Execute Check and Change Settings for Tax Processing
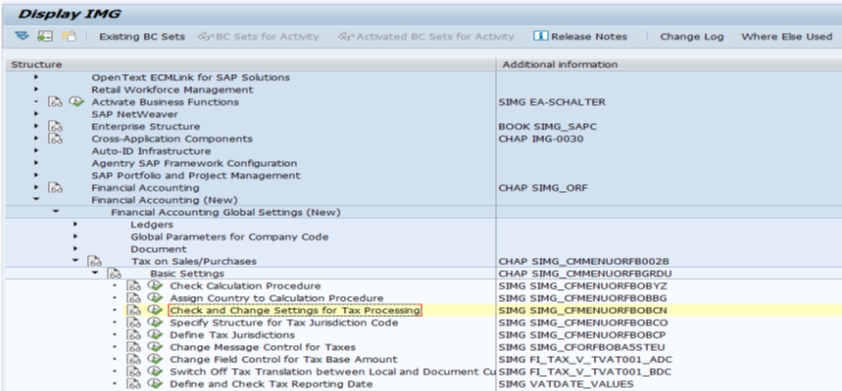The image size is (842, 391). pos(155,310)
